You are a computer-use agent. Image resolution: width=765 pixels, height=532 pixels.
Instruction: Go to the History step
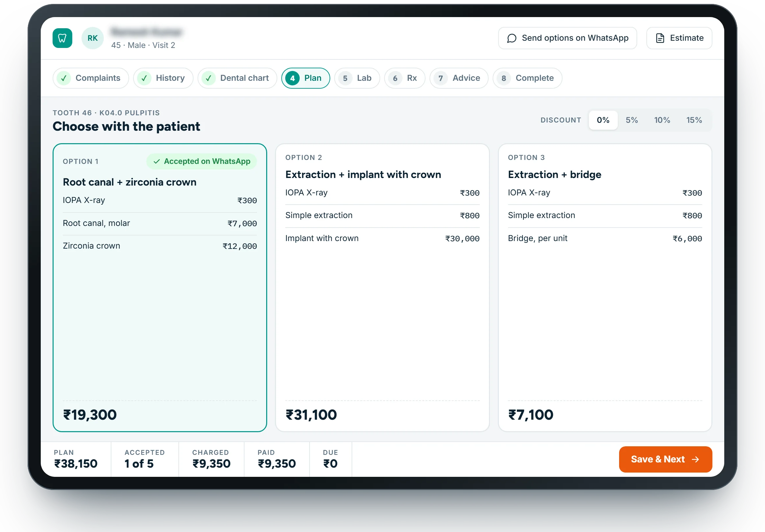pyautogui.click(x=163, y=78)
